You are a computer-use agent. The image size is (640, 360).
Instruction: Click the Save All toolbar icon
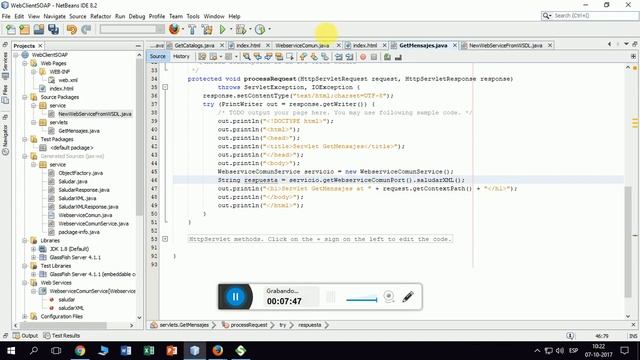tap(53, 29)
